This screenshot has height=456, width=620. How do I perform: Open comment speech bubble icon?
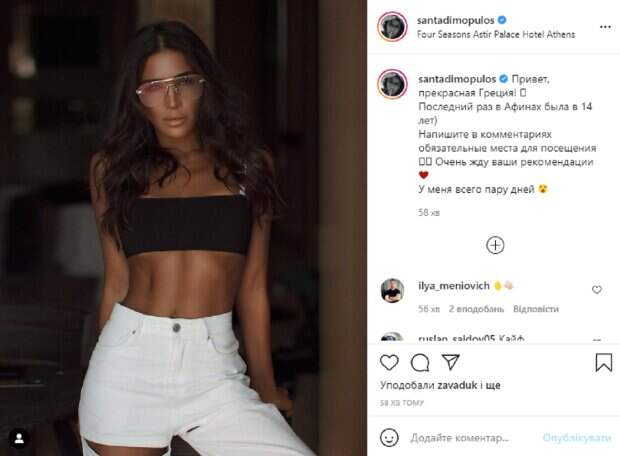click(420, 363)
